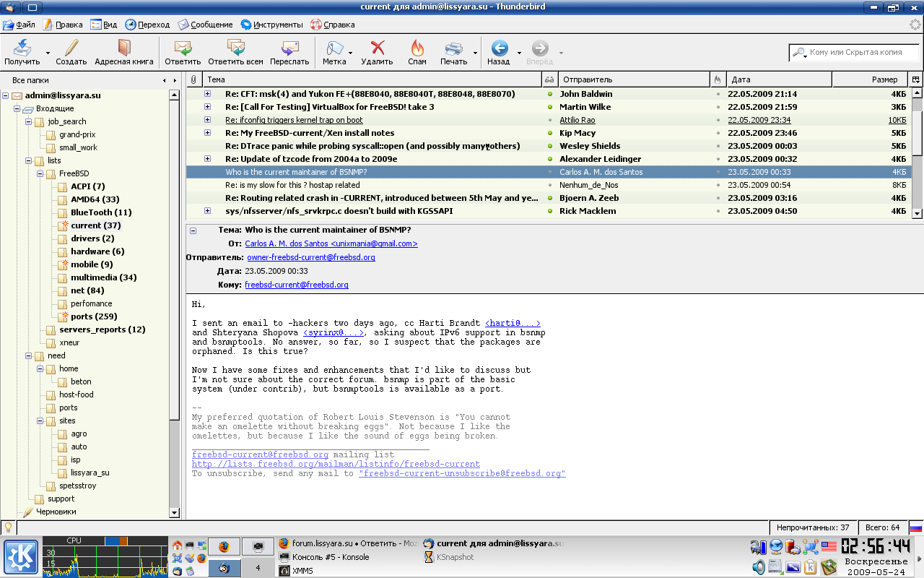
Task: Click the Klipper clipboard tray icon
Action: (811, 566)
